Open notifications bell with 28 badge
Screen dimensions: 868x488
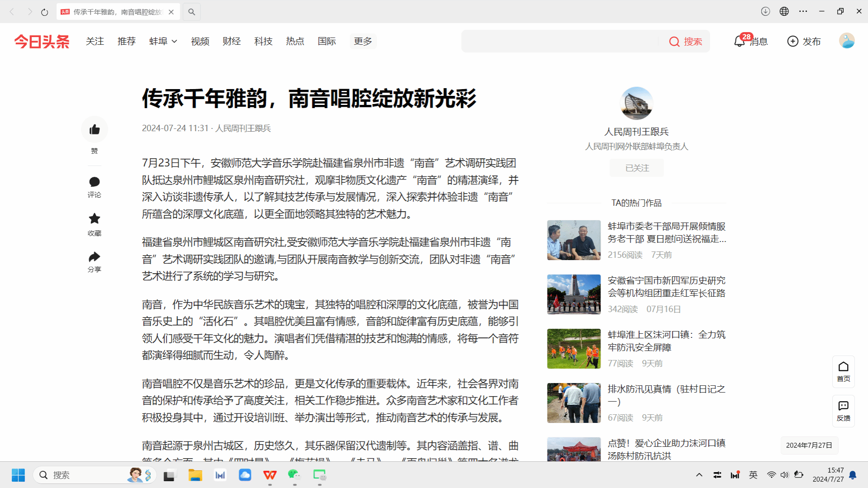(739, 42)
